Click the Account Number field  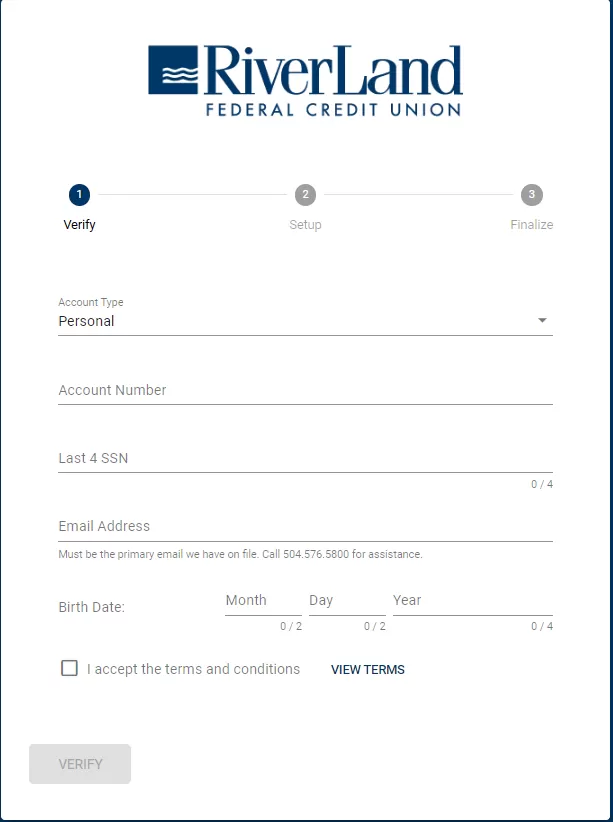(300, 390)
